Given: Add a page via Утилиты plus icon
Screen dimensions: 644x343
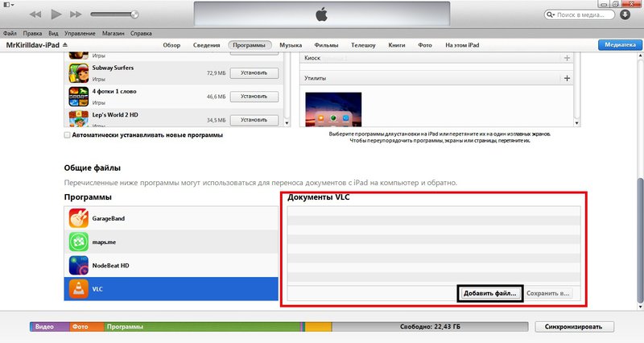Looking at the screenshot, I should pyautogui.click(x=567, y=78).
